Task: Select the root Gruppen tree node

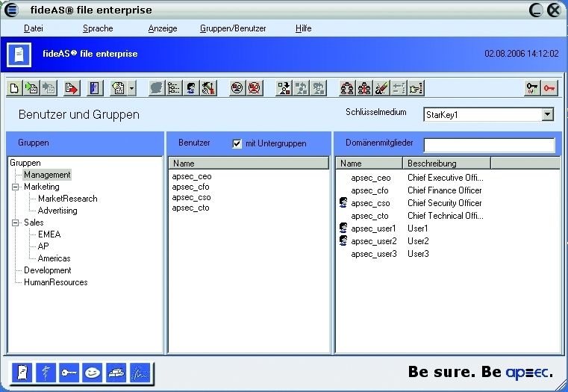Action: (25, 163)
